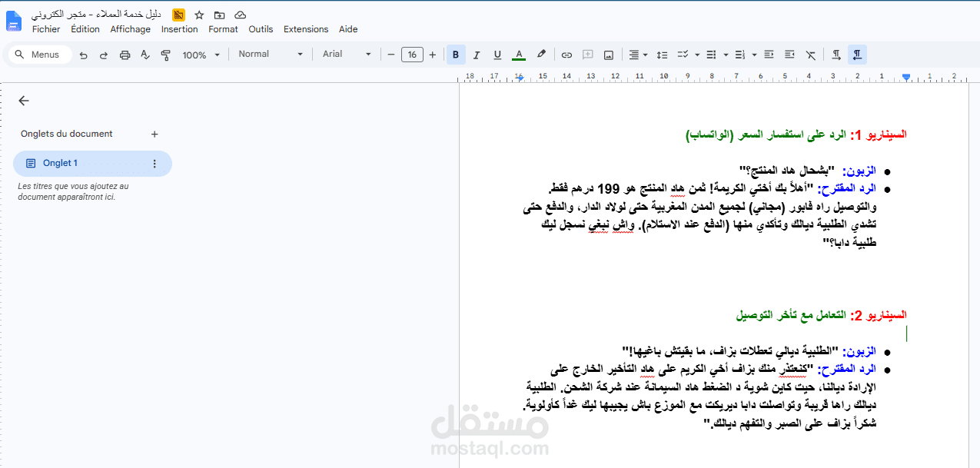The height and width of the screenshot is (468, 980).
Task: Open the Outils menu
Action: pyautogui.click(x=261, y=29)
